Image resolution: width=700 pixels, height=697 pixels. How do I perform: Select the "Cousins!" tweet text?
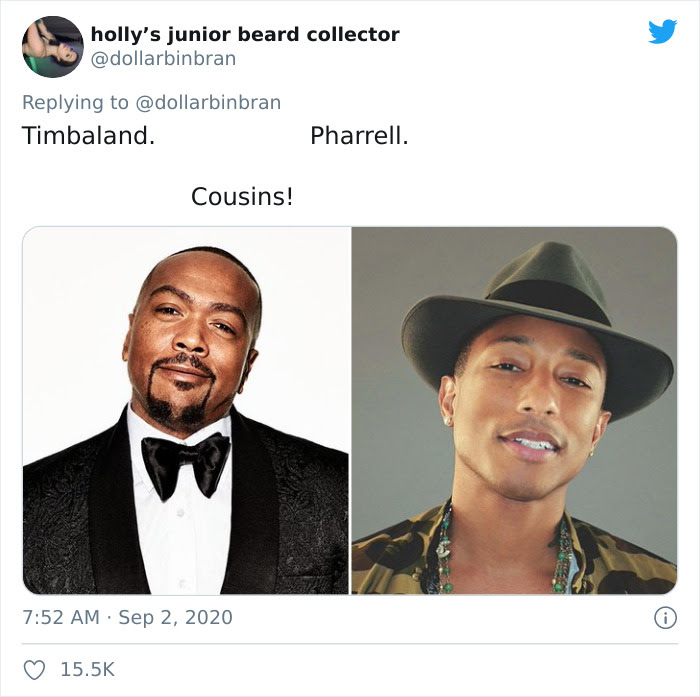click(242, 197)
